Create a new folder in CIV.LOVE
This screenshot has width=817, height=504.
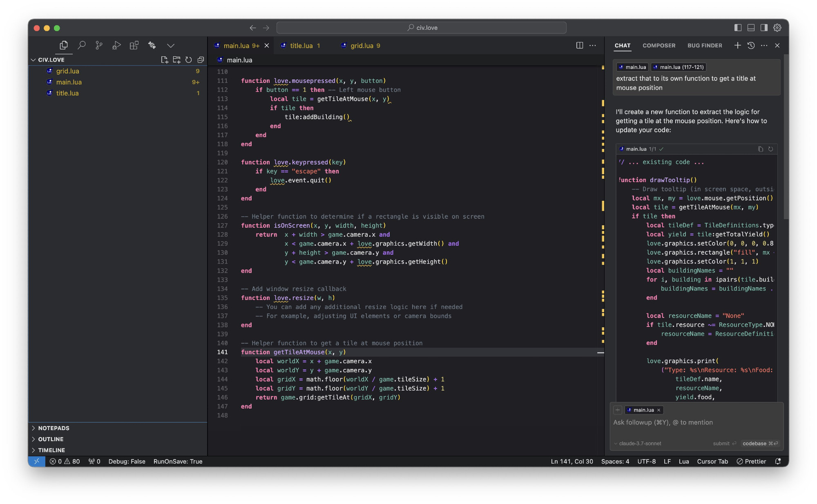tap(176, 60)
